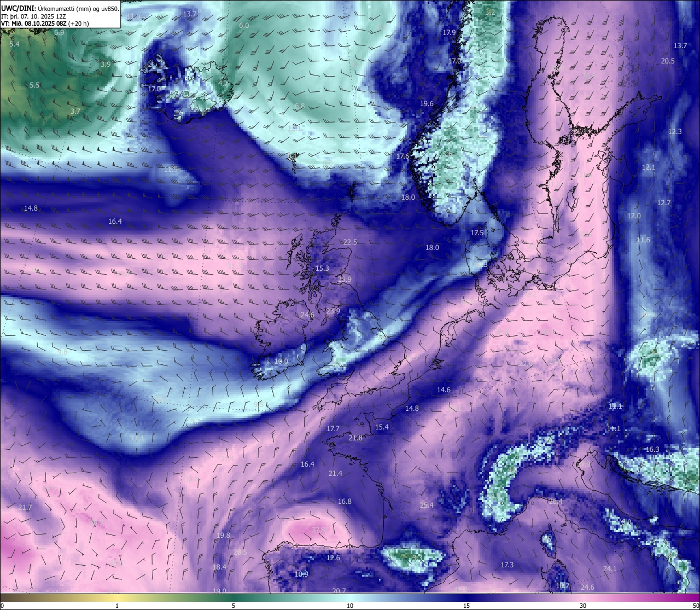Click the 15.3 value over Scotland
This screenshot has width=700, height=610.
point(322,269)
